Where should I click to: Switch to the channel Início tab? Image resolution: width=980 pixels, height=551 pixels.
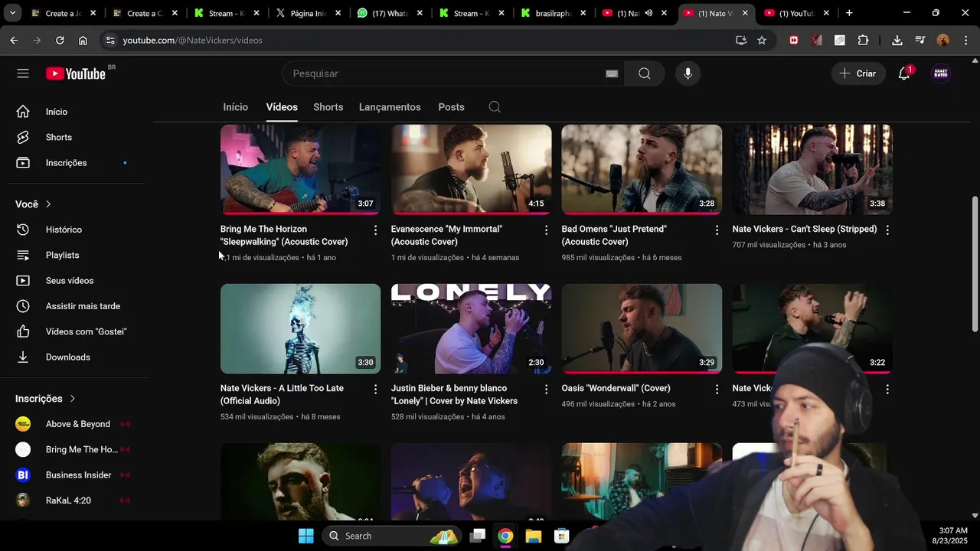click(235, 107)
